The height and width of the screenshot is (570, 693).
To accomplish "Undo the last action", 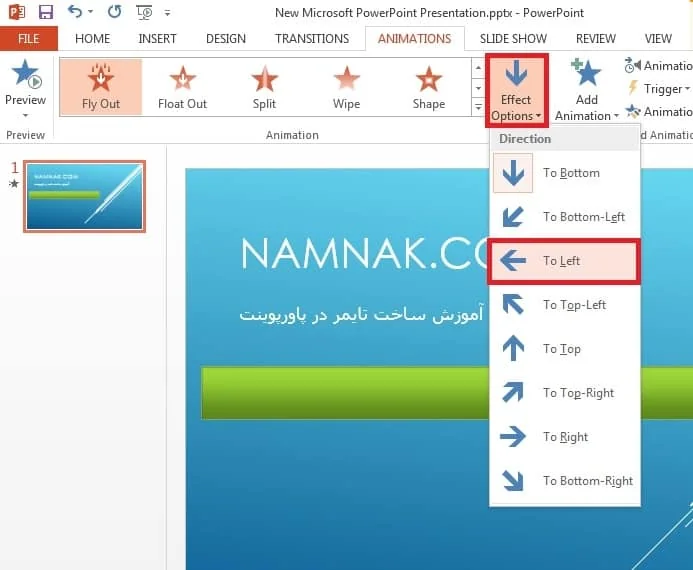I will point(75,11).
